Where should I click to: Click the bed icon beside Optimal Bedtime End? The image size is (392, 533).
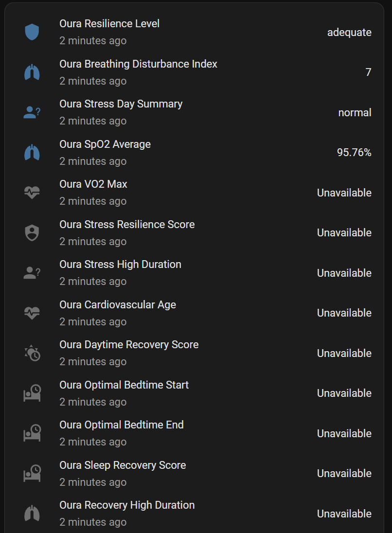click(x=32, y=434)
